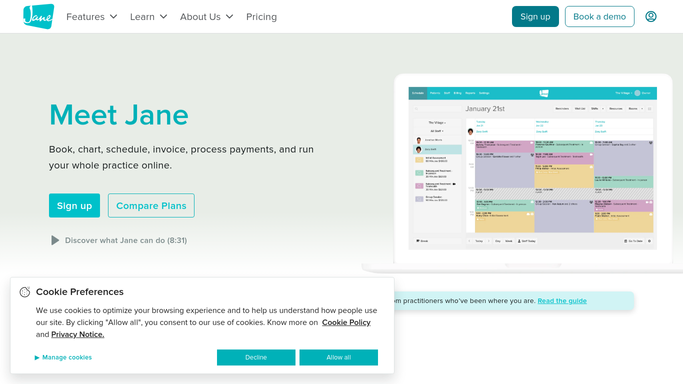Open the Pricing page
The height and width of the screenshot is (384, 683).
coord(261,17)
